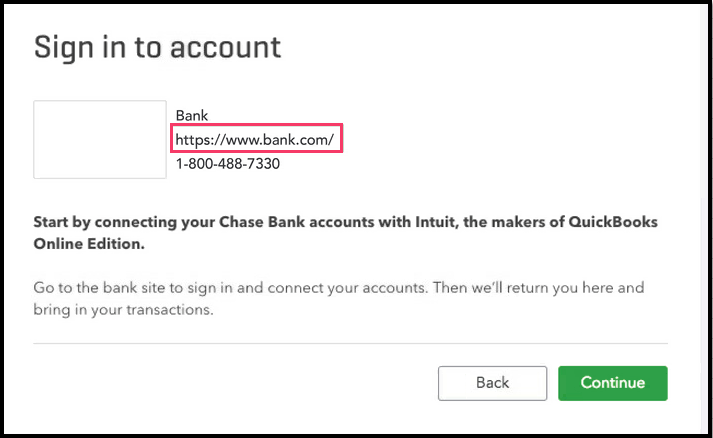This screenshot has height=438, width=713.
Task: Click "bring in your transactions." paragraph line
Action: click(126, 309)
